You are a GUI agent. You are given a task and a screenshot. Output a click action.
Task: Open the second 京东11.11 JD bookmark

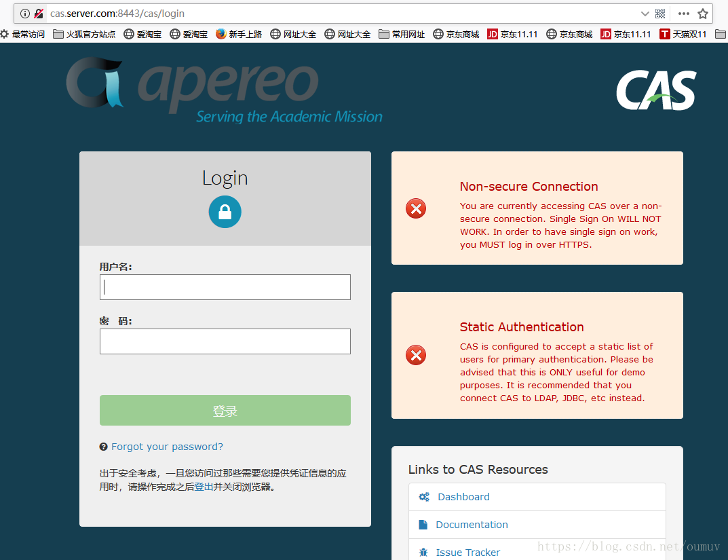pyautogui.click(x=626, y=34)
